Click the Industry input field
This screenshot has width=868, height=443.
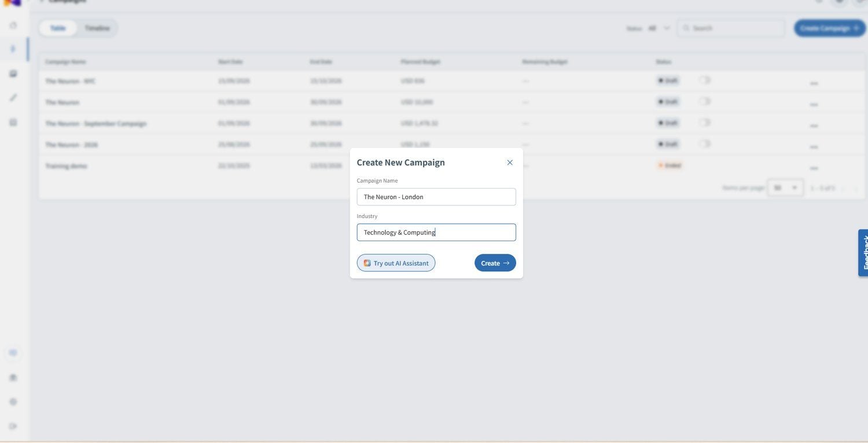(x=436, y=232)
